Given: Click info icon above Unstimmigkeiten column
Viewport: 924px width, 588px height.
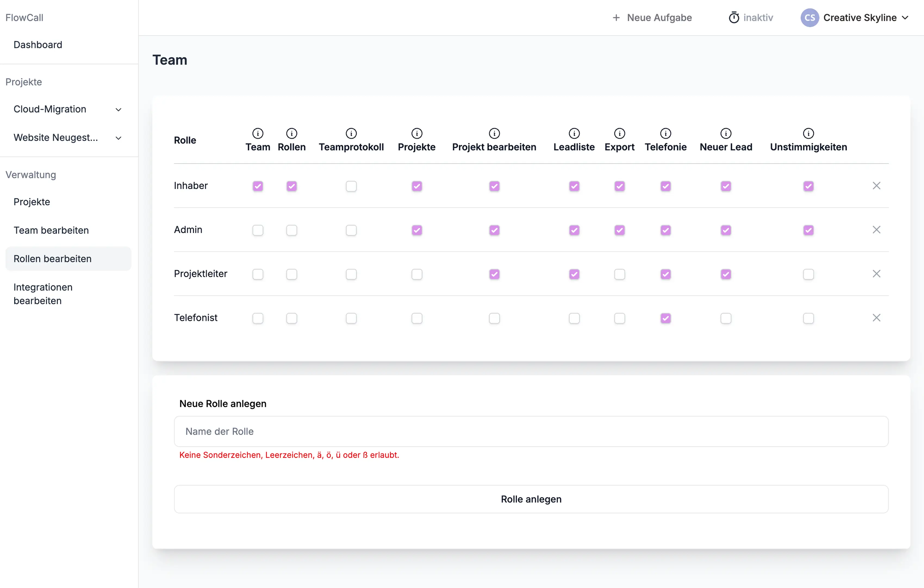Looking at the screenshot, I should tap(808, 133).
